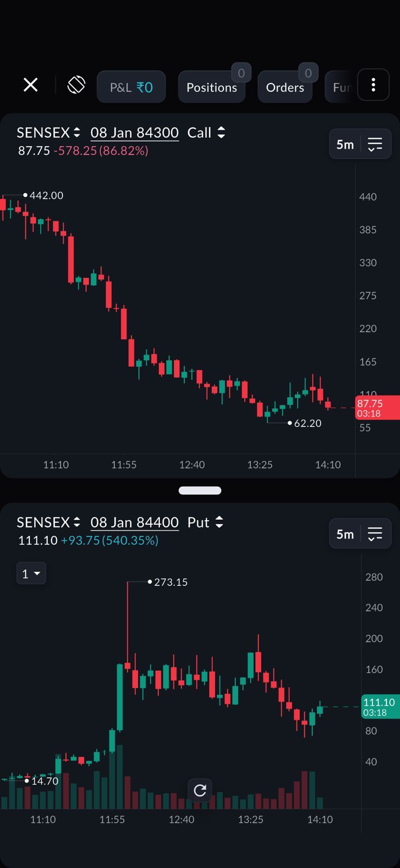Open the Orders tab
Viewport: 400px width, 868px height.
(x=285, y=87)
